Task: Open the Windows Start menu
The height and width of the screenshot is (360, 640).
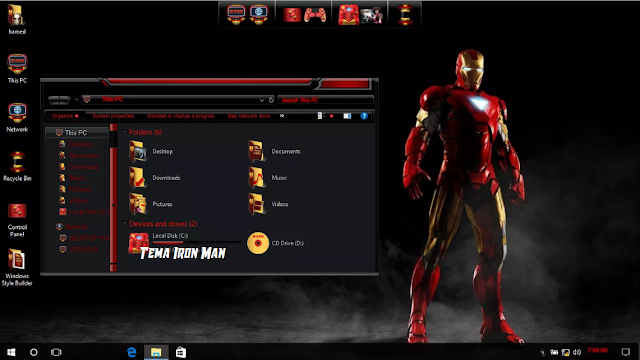Action: click(x=11, y=352)
